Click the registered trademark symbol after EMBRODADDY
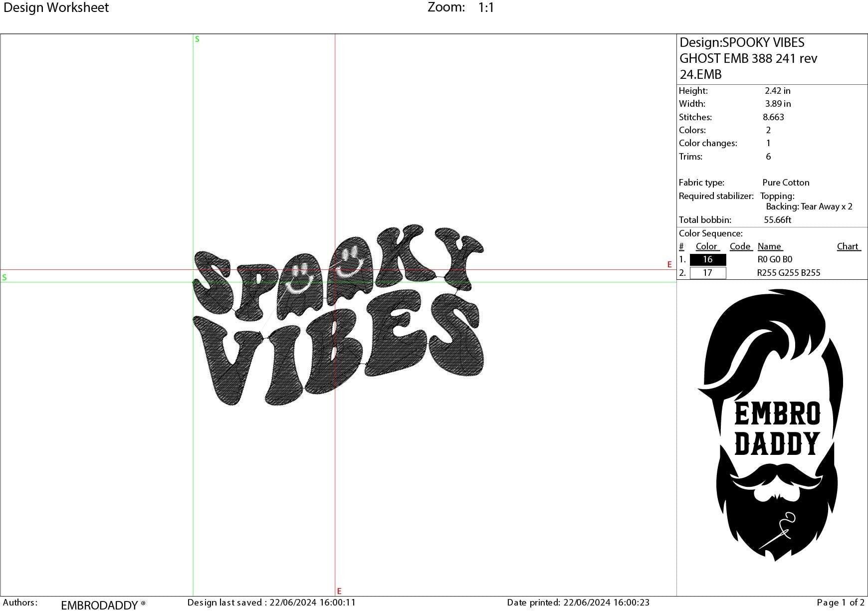The width and height of the screenshot is (868, 613). (144, 604)
